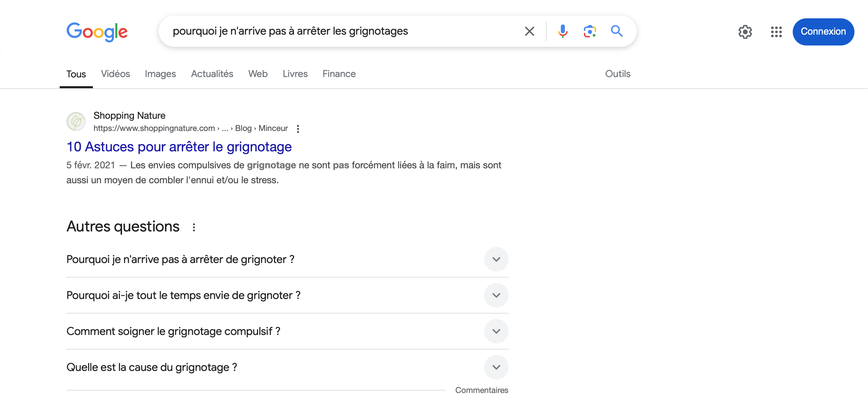Click the Connexion sign-in button
The image size is (868, 414).
(823, 32)
